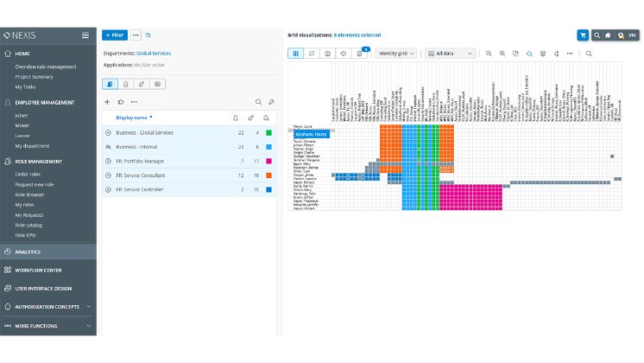Open the search icon in top header
Image resolution: width=644 pixels, height=363 pixels.
click(x=597, y=35)
